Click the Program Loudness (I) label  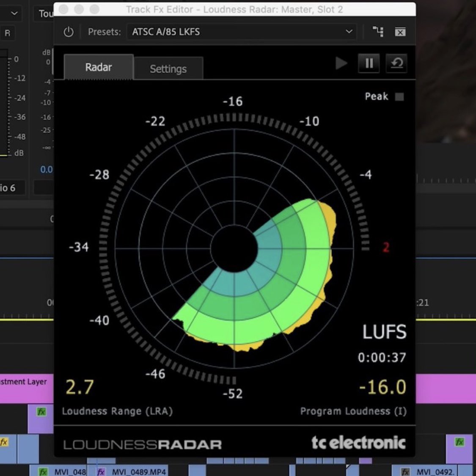coord(353,411)
